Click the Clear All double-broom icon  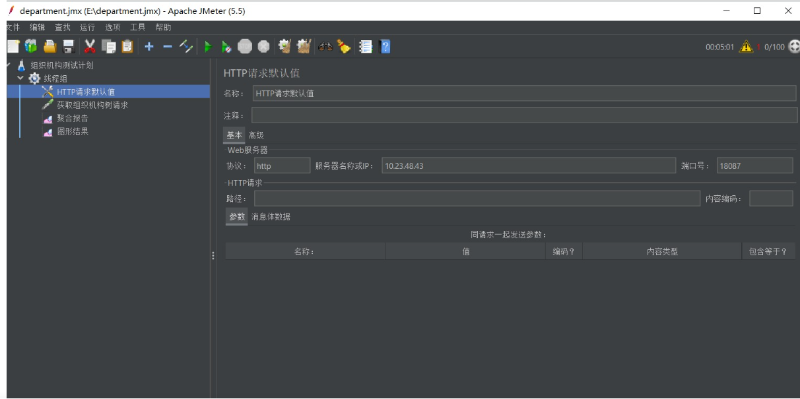(x=304, y=46)
